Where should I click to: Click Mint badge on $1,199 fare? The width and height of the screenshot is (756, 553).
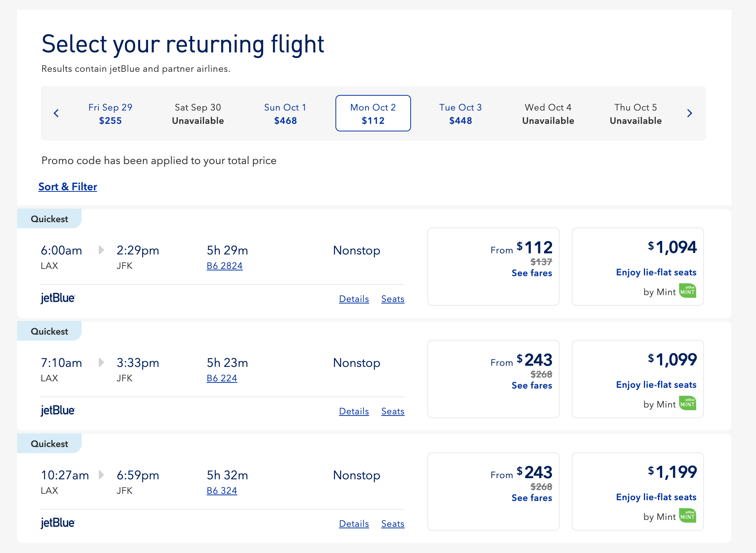(688, 516)
